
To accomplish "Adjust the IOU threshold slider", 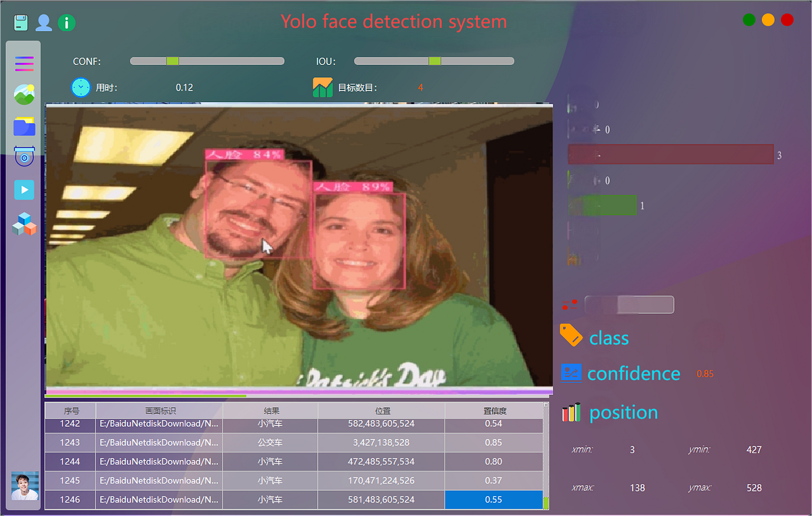I will (x=434, y=61).
